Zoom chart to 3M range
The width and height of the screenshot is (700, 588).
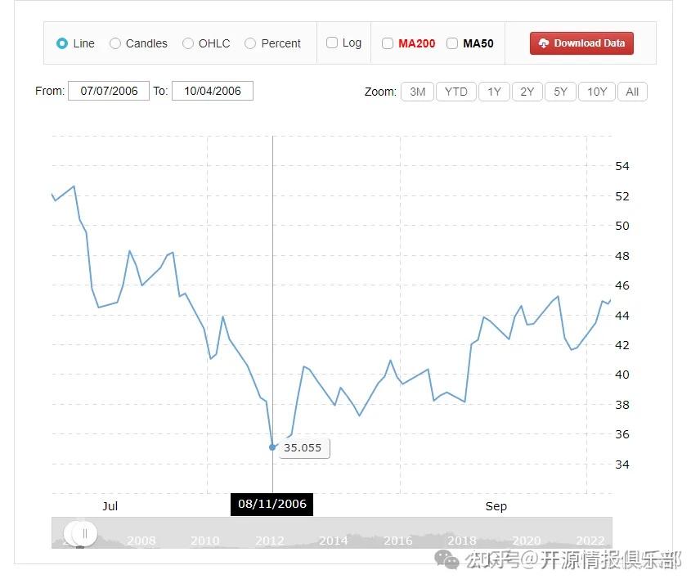point(417,92)
